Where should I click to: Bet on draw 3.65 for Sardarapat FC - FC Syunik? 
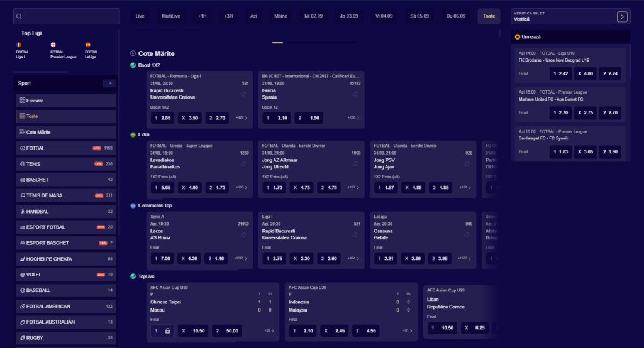click(x=586, y=151)
